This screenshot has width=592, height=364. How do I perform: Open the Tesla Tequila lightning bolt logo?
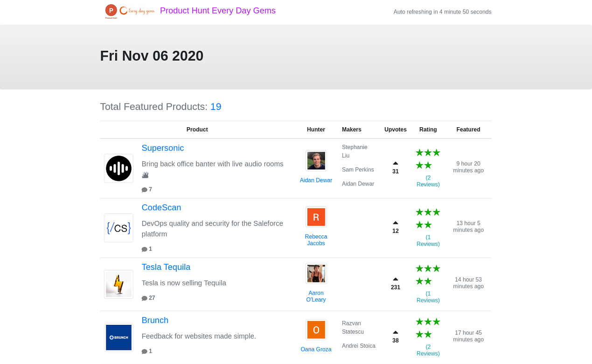tap(118, 284)
